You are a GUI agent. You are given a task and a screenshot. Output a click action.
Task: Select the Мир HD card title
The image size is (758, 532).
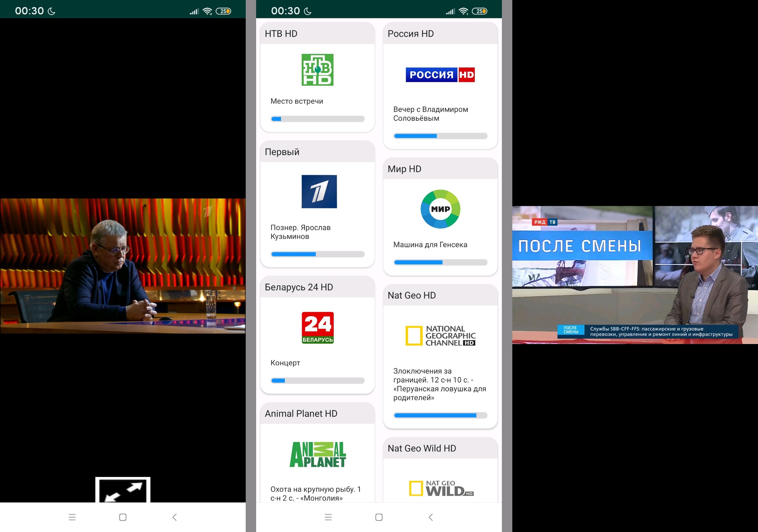pos(404,169)
